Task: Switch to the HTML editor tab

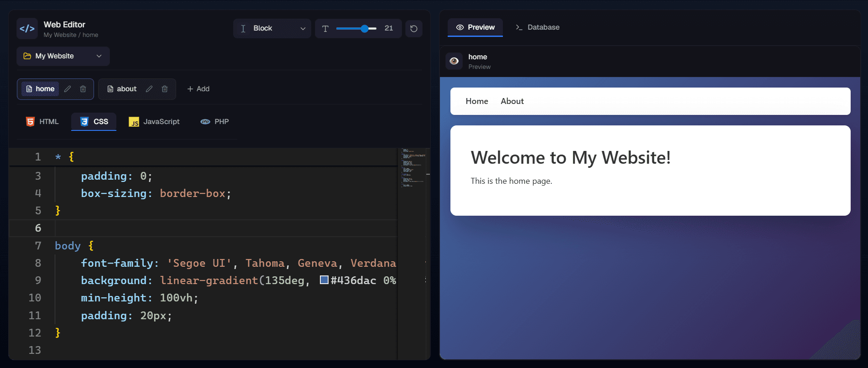Action: [42, 122]
